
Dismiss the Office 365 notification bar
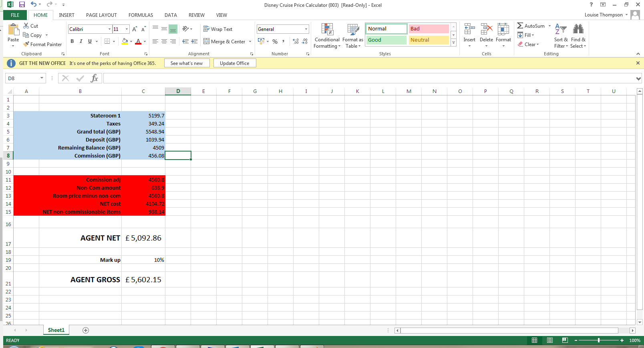[x=638, y=63]
